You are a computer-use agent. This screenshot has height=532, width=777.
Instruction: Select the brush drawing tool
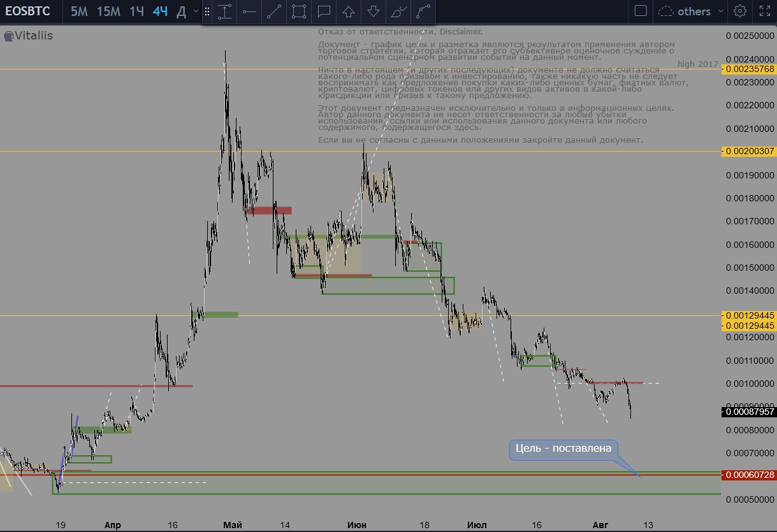pyautogui.click(x=398, y=11)
